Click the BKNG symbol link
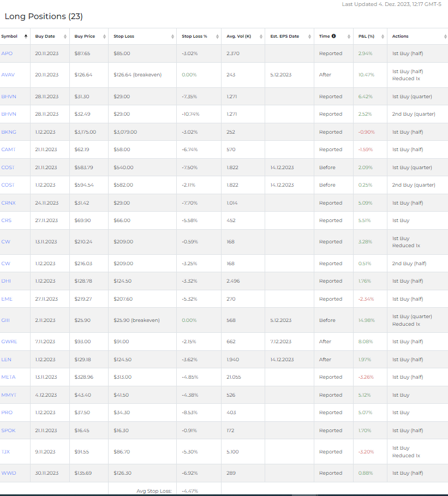This screenshot has width=448, height=496. point(8,132)
